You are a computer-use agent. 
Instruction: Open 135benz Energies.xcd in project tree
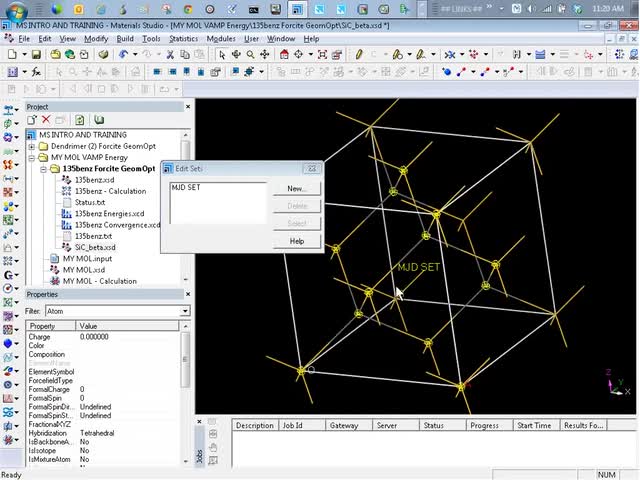tap(108, 213)
